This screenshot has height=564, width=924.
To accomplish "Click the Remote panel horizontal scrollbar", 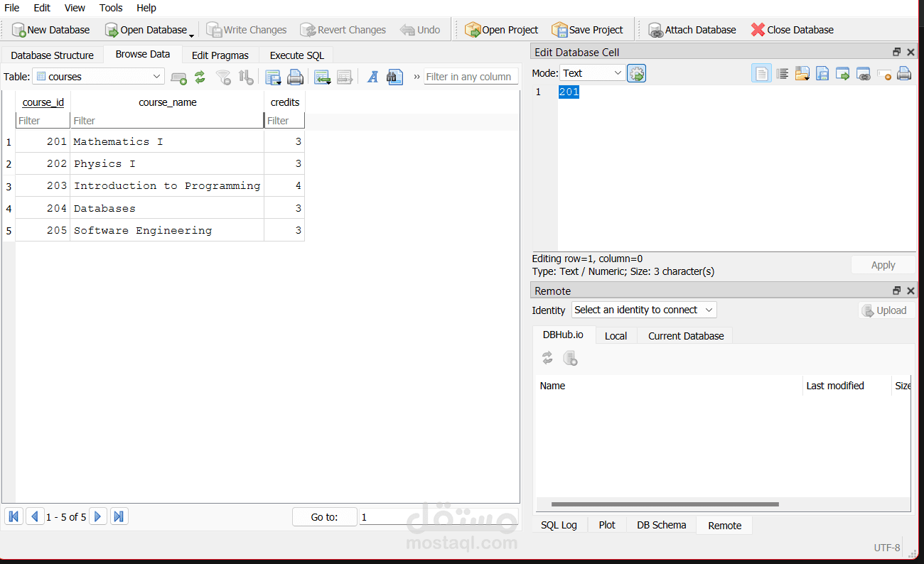I will pyautogui.click(x=664, y=504).
